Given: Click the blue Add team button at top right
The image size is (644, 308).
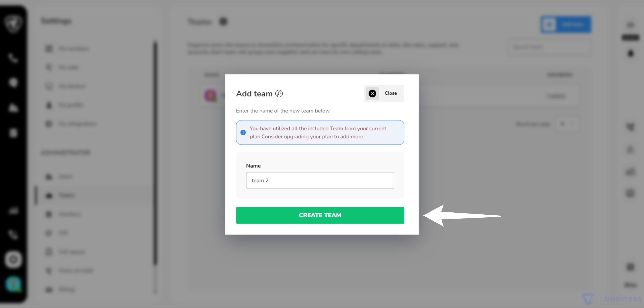Looking at the screenshot, I should pyautogui.click(x=566, y=24).
